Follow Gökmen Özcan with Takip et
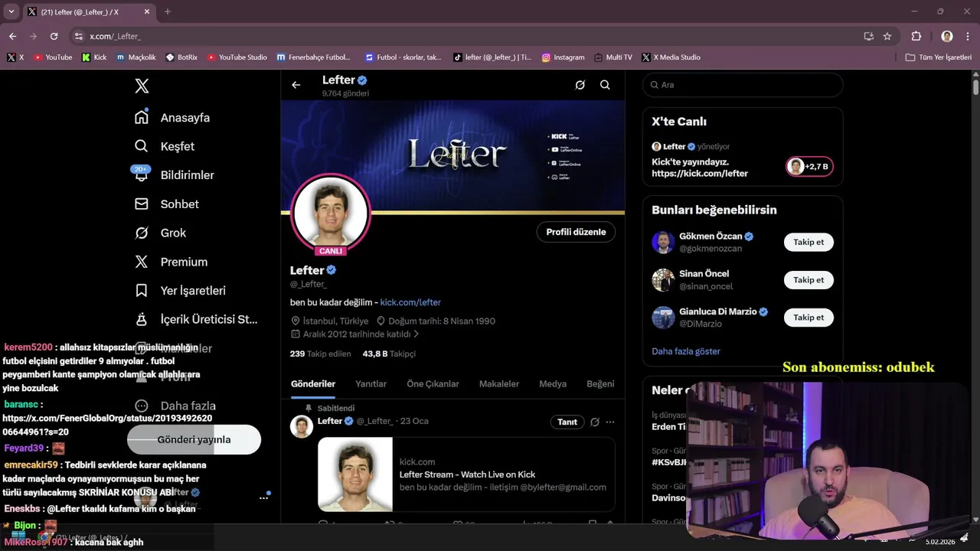Image resolution: width=980 pixels, height=551 pixels. click(x=808, y=242)
